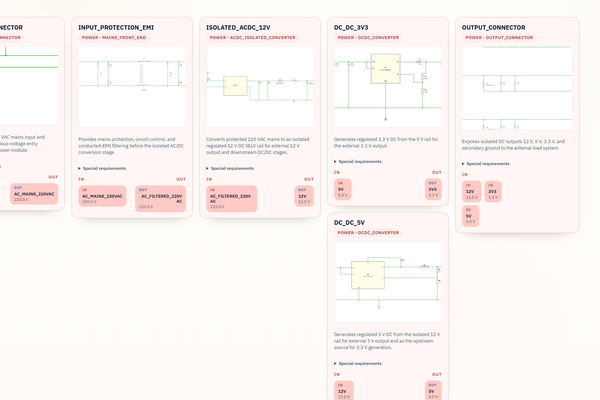Image resolution: width=600 pixels, height=400 pixels.
Task: Click the POWER · ACDC_ISOLATED_CONVERTER tag
Action: pos(252,38)
